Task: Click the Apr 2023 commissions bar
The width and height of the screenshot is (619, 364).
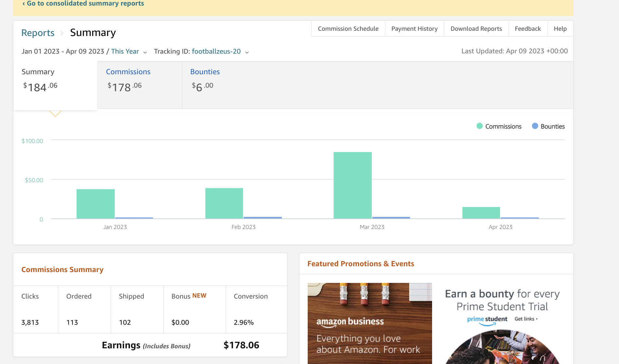Action: tap(481, 213)
